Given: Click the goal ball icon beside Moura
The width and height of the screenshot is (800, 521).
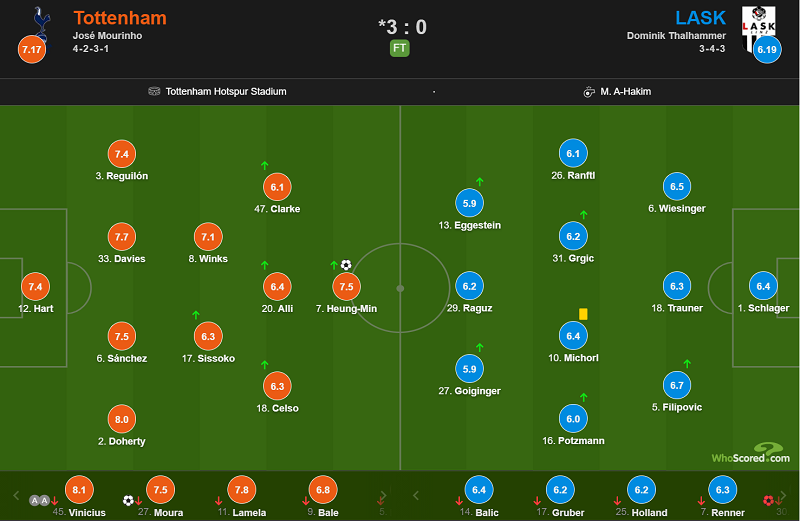Looking at the screenshot, I should tap(128, 499).
